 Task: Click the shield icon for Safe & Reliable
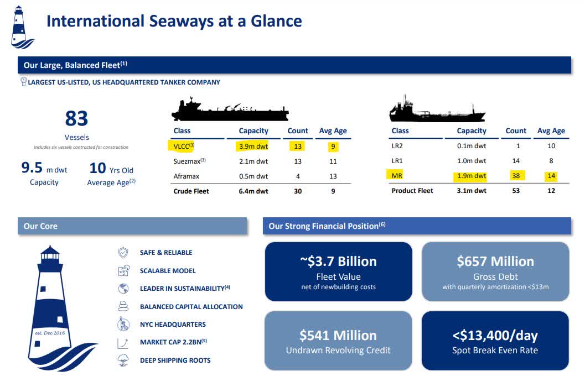[125, 252]
